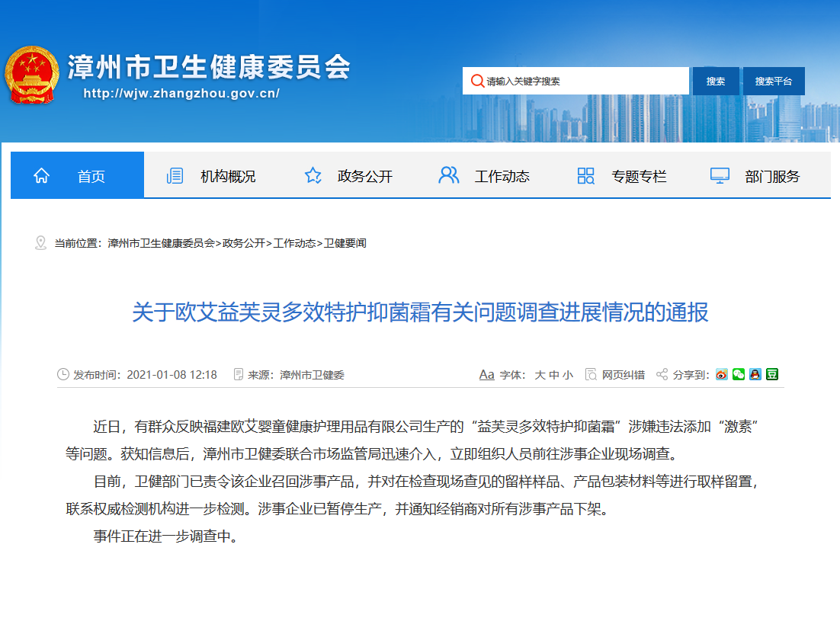Screen dimensions: 840x634
Task: Share article via WeChat icon
Action: [739, 374]
